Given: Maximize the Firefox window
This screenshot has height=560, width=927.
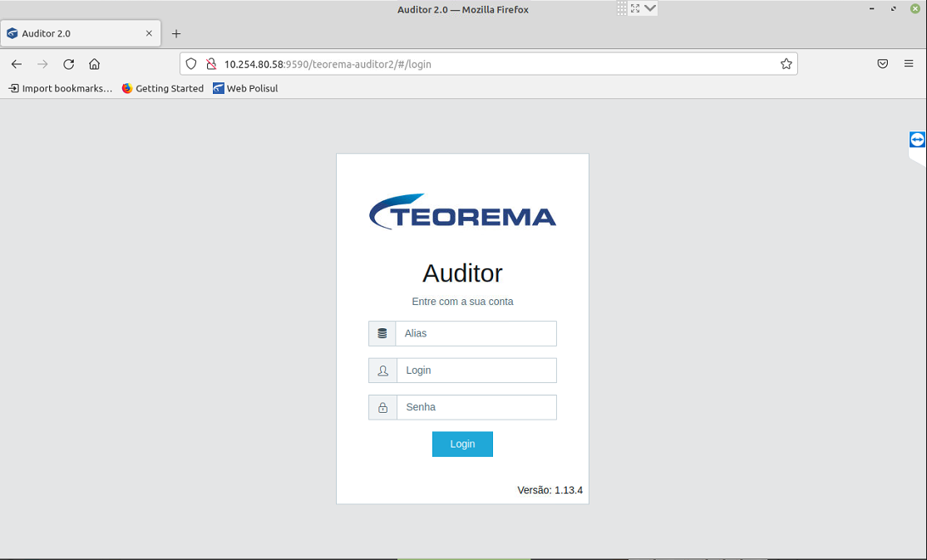Looking at the screenshot, I should 893,9.
